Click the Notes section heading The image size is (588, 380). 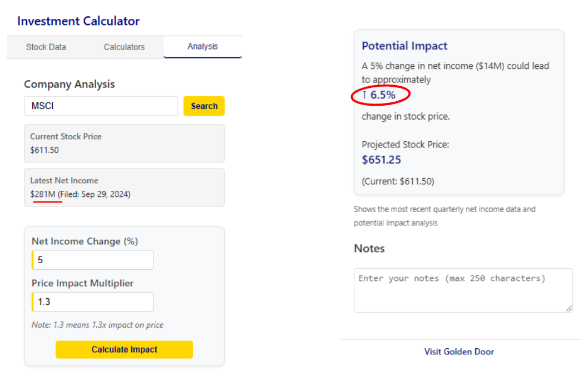[369, 248]
